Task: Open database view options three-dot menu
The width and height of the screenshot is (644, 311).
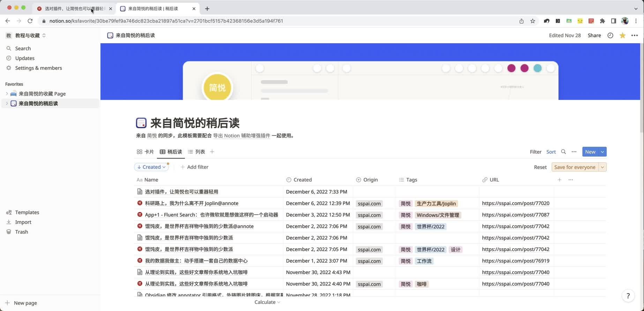Action: [x=574, y=152]
